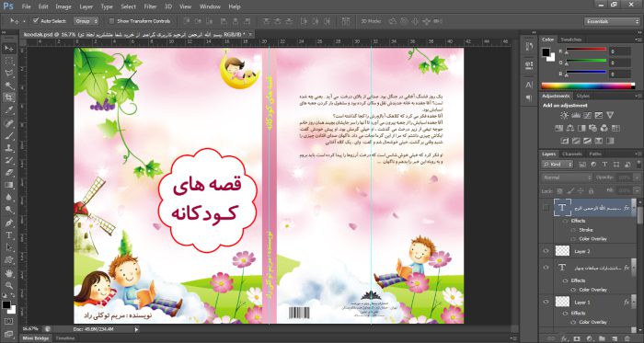The image size is (644, 343).
Task: Collapse effects of the top text layer
Action: point(634,208)
